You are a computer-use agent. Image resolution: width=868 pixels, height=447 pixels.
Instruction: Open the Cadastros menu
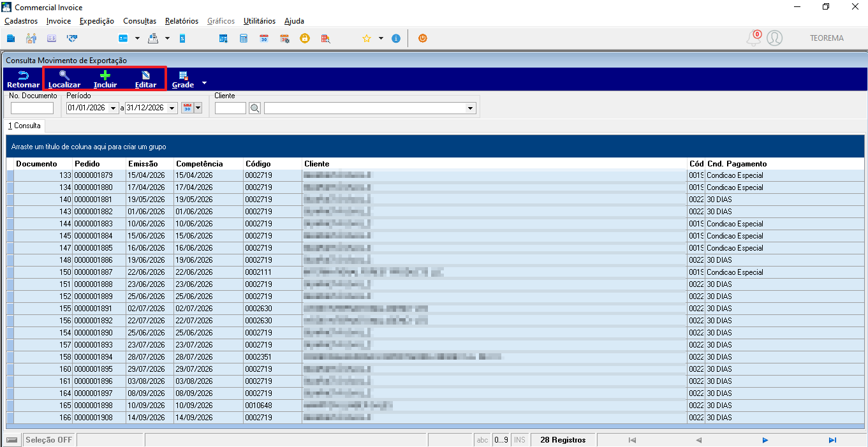coord(21,21)
